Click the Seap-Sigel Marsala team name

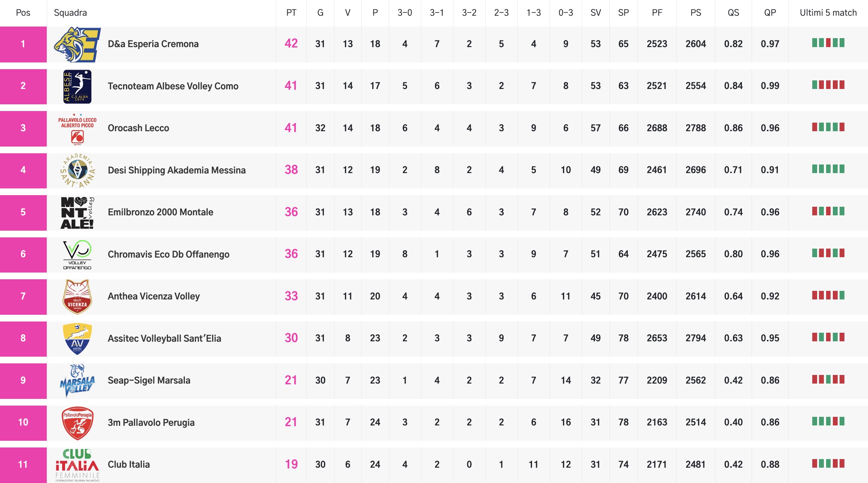click(x=149, y=381)
